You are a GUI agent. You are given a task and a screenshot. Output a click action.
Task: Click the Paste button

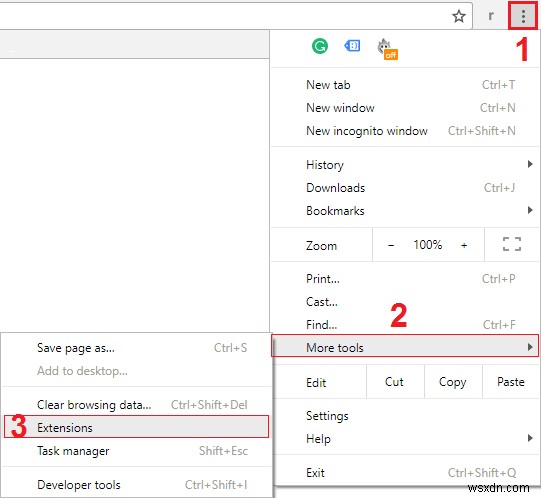tap(511, 382)
